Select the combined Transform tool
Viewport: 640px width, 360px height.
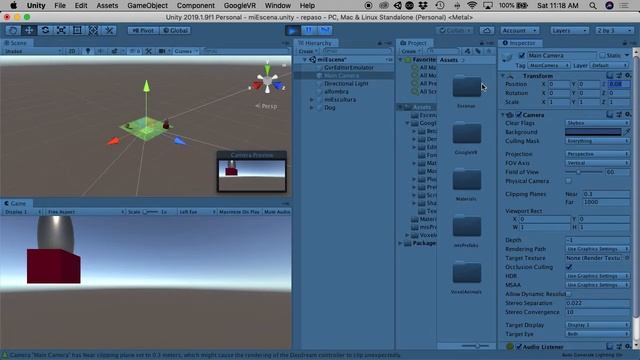(x=93, y=30)
